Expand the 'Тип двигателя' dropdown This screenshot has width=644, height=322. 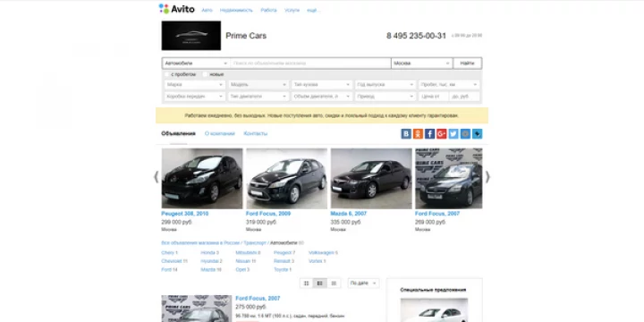pos(258,97)
